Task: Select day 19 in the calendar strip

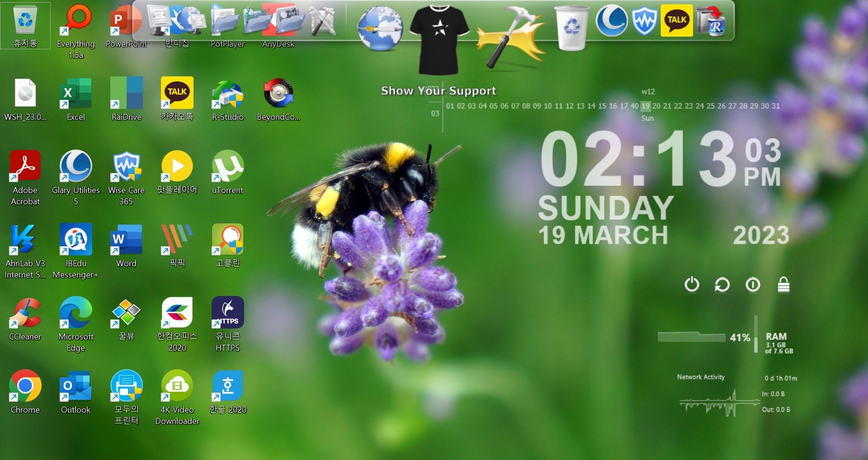Action: pyautogui.click(x=646, y=106)
